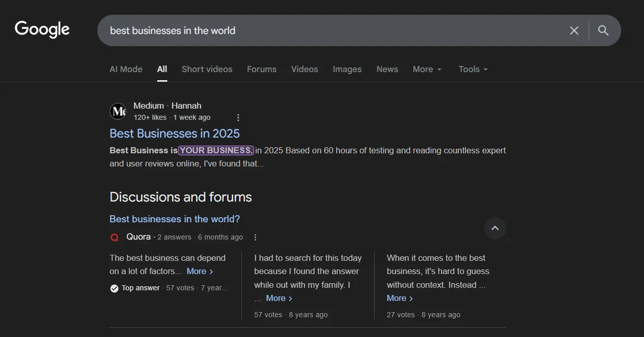This screenshot has width=644, height=337.
Task: Click the red Quora logo icon
Action: point(115,238)
